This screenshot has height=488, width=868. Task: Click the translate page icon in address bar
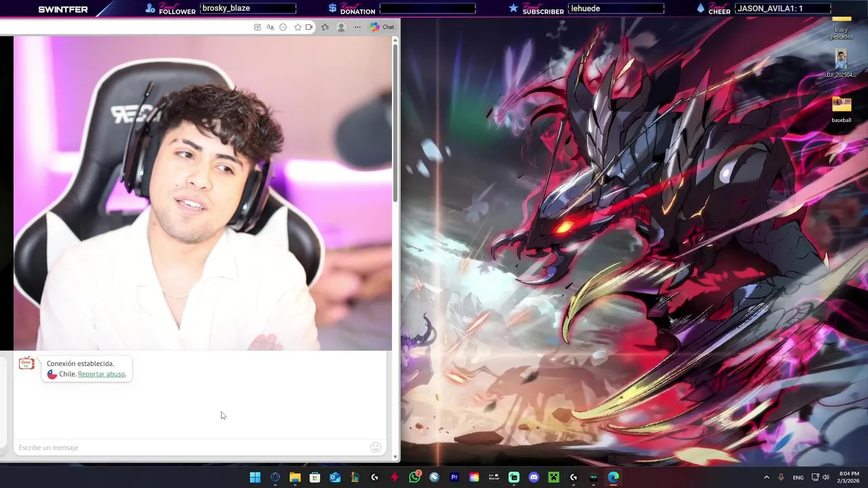click(x=270, y=27)
